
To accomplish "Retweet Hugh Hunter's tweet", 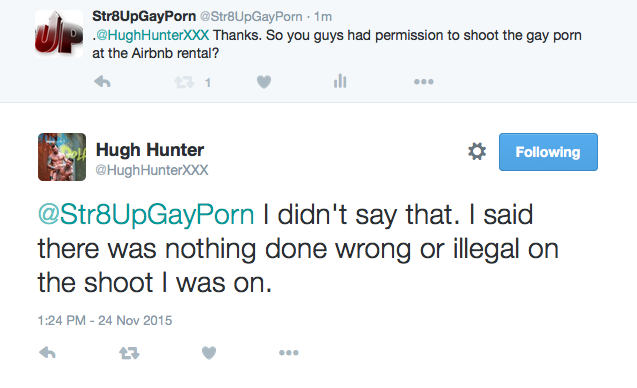I will coord(129,353).
